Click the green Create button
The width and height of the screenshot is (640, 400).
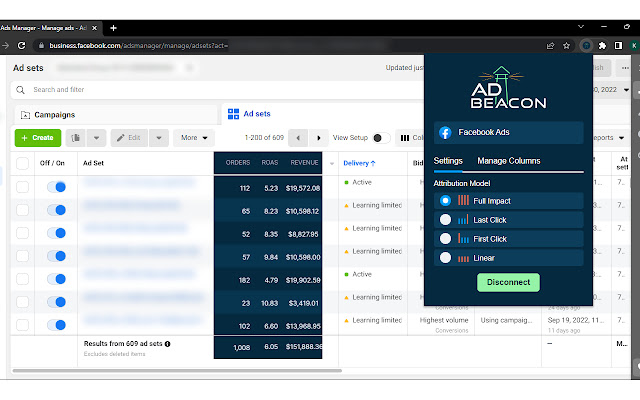(38, 138)
